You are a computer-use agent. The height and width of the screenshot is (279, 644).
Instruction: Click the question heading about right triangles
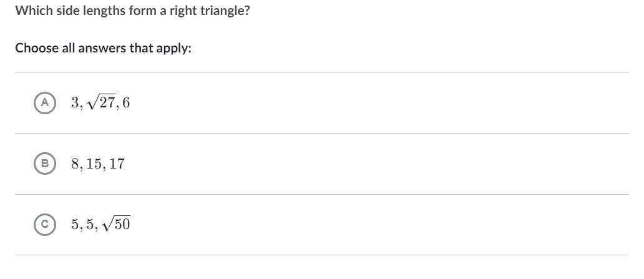132,11
